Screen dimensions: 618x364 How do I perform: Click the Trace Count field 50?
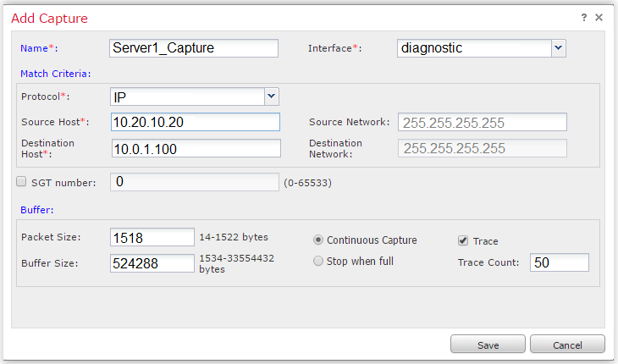click(560, 262)
